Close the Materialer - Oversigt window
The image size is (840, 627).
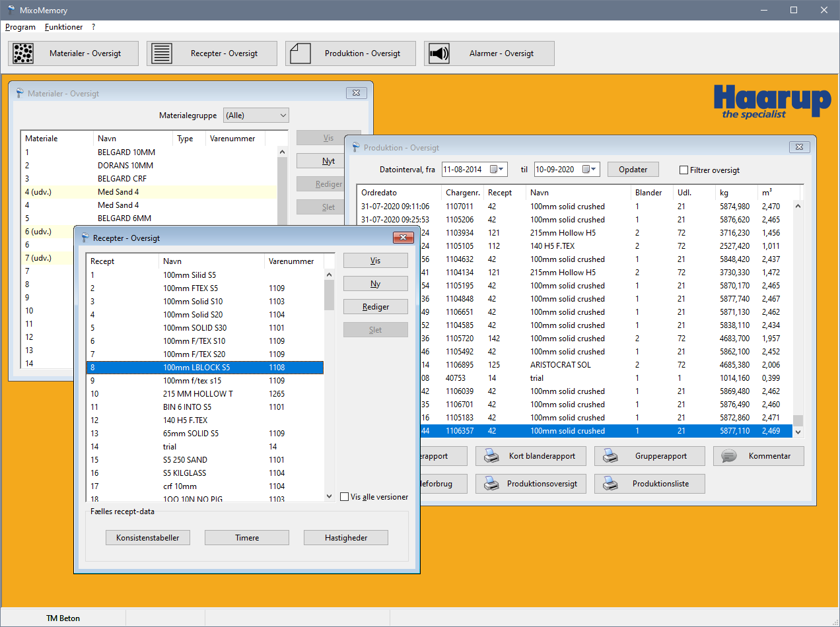pyautogui.click(x=356, y=93)
